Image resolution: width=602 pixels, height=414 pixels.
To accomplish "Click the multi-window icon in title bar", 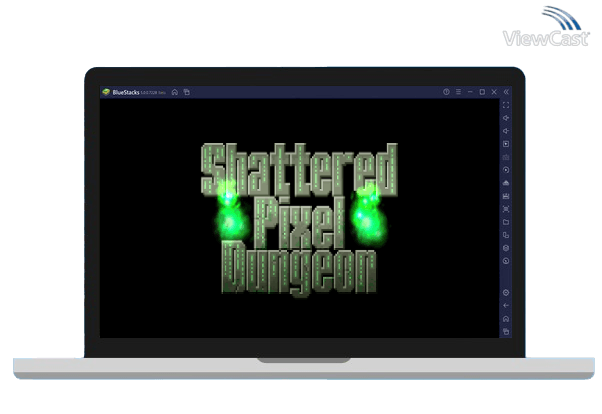I will pyautogui.click(x=187, y=92).
